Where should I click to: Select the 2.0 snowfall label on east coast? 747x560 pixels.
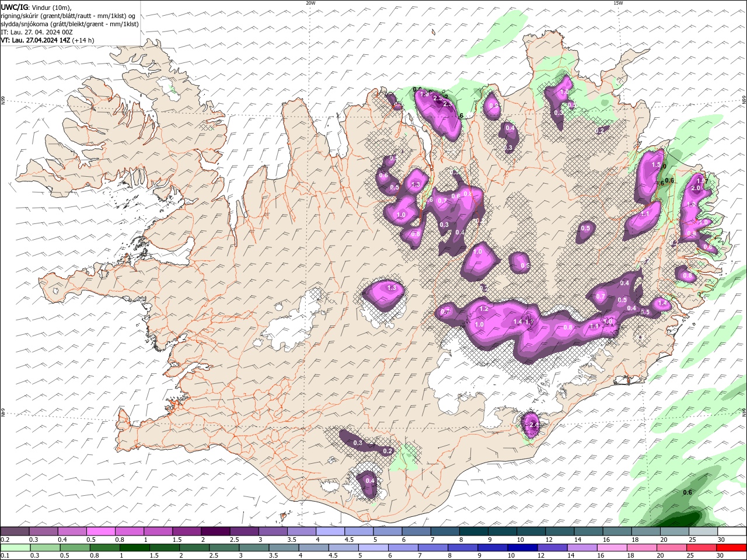696,188
